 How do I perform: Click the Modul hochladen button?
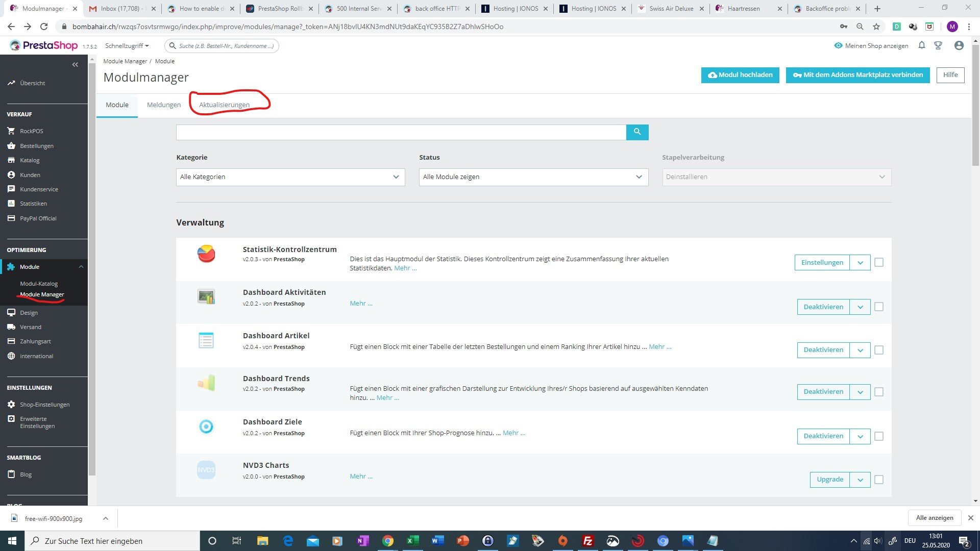click(740, 75)
